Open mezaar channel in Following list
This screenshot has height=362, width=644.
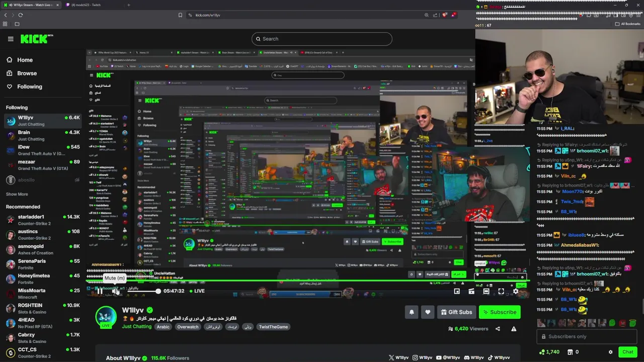pos(43,165)
